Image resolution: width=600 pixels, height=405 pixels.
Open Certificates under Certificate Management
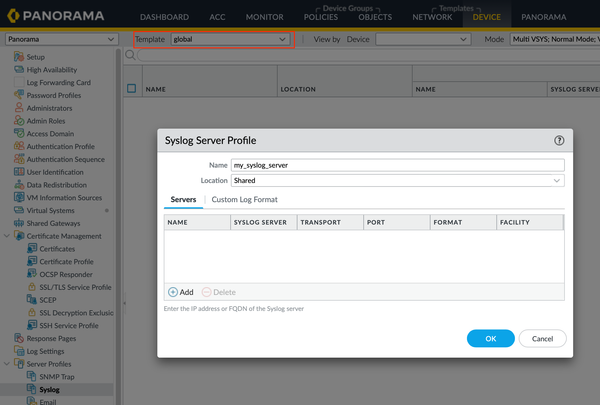click(57, 248)
